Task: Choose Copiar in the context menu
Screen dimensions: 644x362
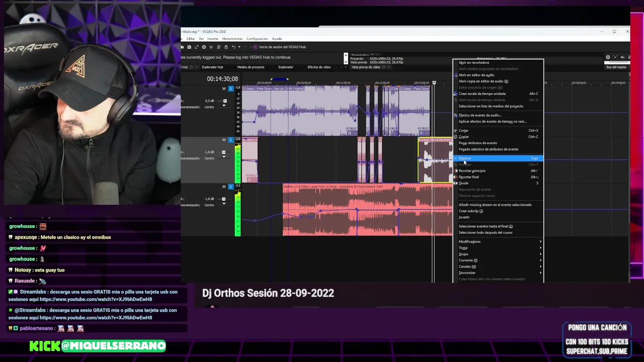Action: pos(498,137)
